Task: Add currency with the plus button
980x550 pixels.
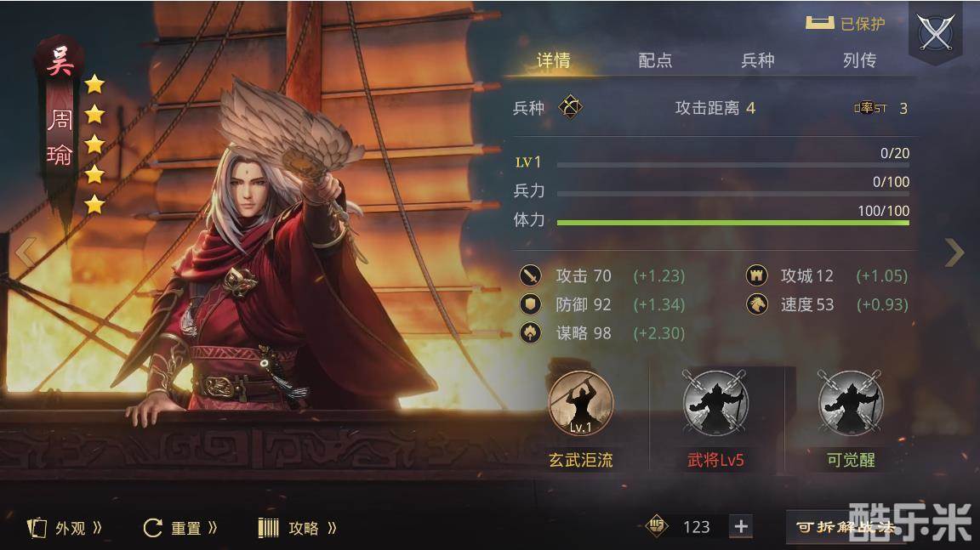Action: (x=741, y=526)
